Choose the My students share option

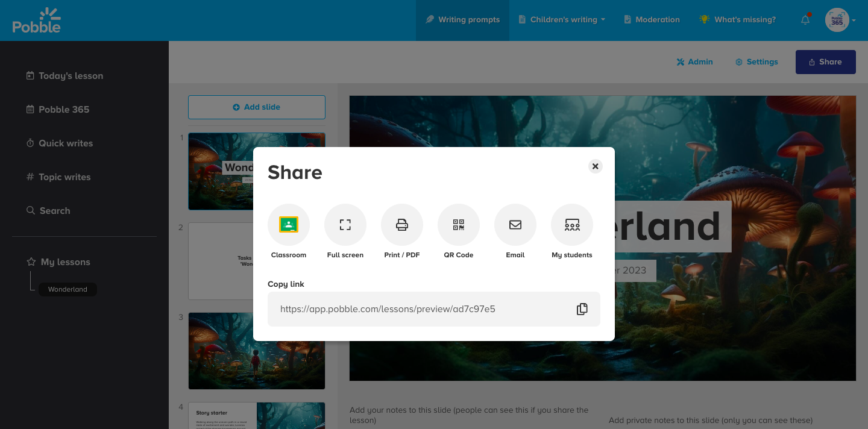coord(572,225)
